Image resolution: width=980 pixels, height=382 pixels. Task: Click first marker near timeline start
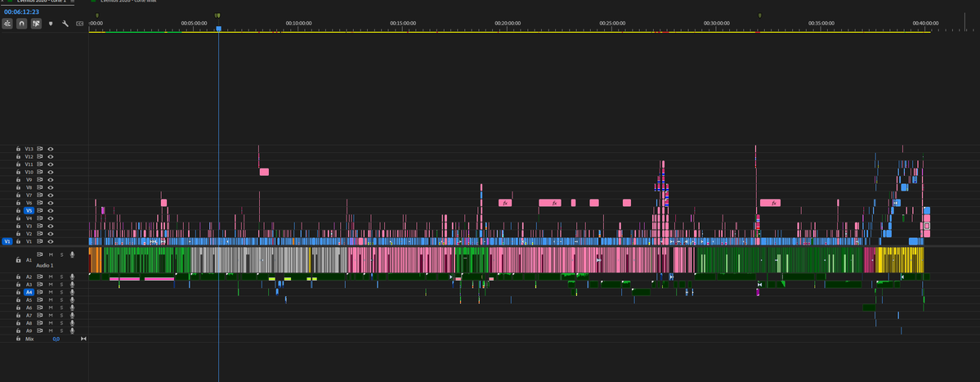pos(97,15)
